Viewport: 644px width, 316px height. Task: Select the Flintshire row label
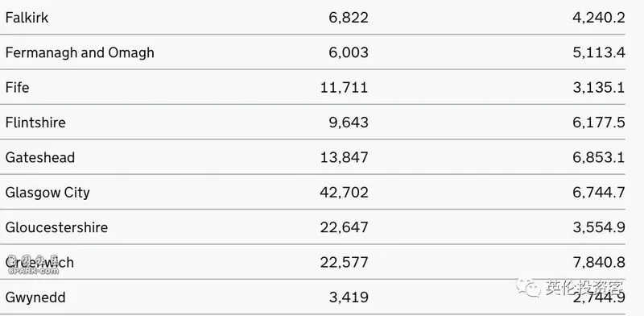tap(35, 123)
